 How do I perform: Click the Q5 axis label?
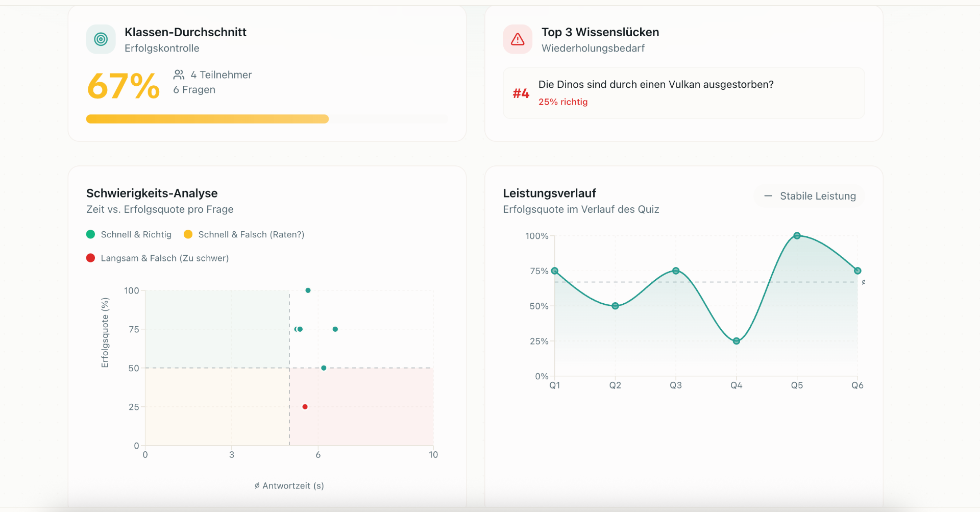tap(797, 385)
